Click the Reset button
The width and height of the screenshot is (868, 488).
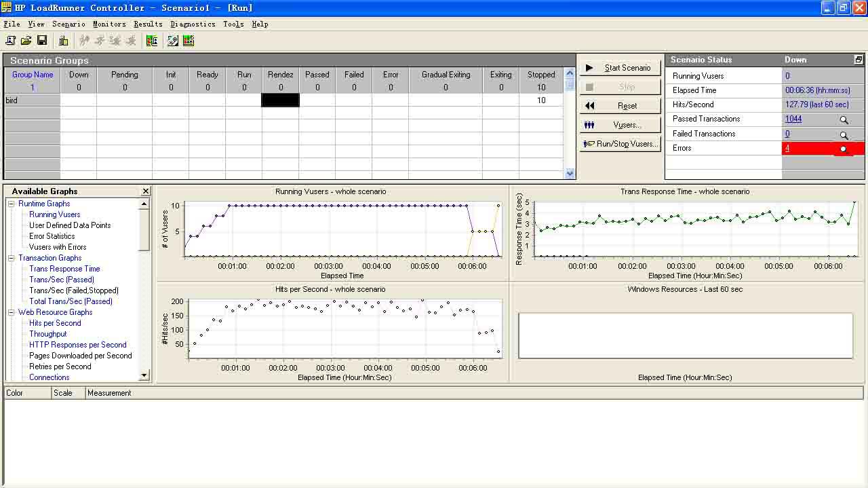620,106
